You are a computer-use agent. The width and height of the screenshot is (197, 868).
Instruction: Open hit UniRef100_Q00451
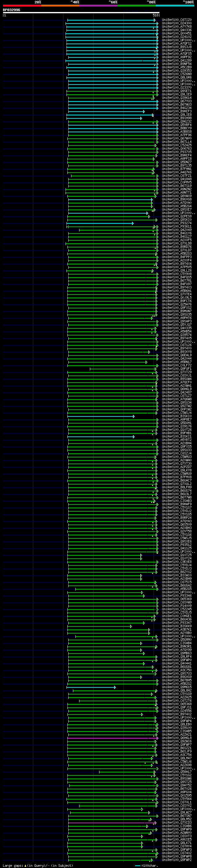[176, 33]
